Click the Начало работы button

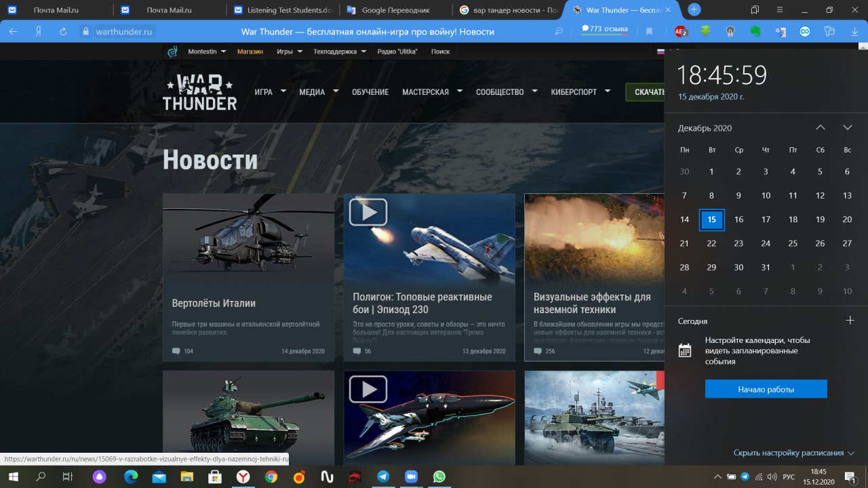pyautogui.click(x=766, y=389)
